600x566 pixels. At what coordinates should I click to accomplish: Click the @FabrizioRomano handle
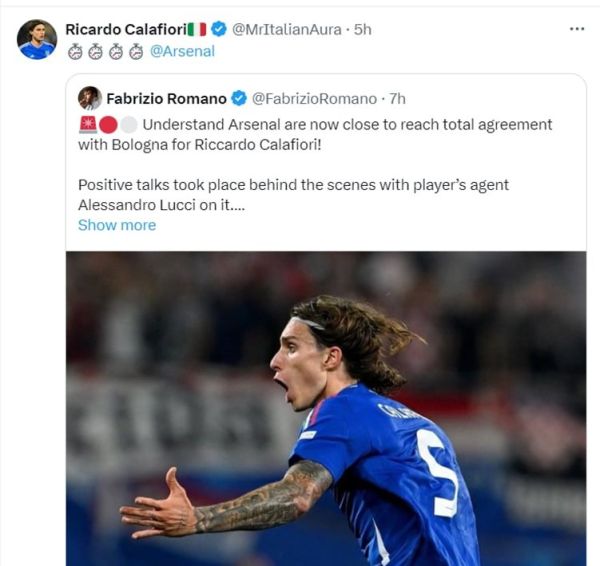(313, 99)
